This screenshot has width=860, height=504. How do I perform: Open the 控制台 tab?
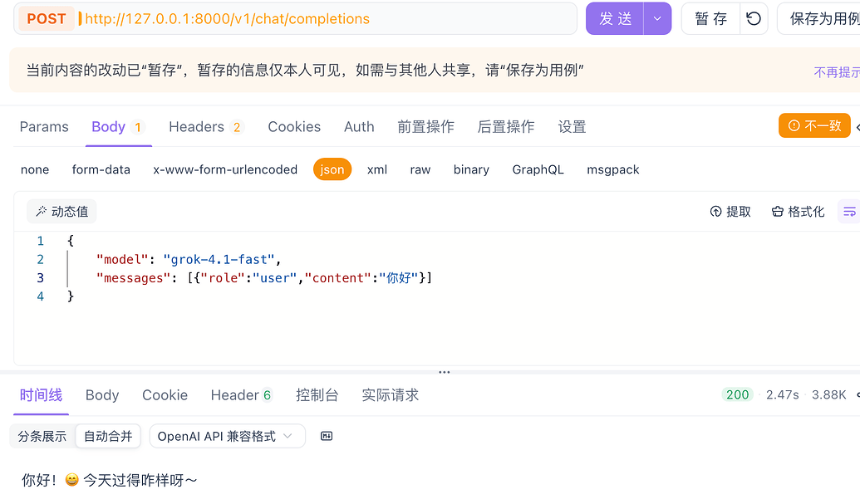pyautogui.click(x=317, y=395)
